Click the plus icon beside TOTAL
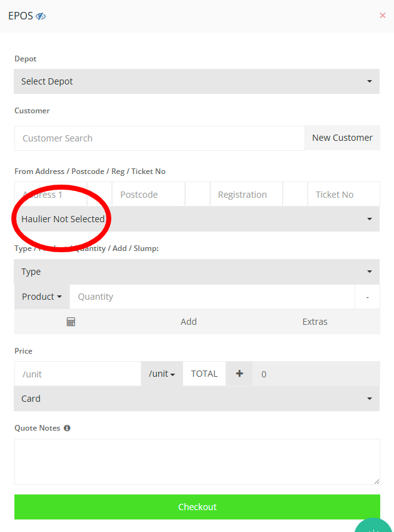This screenshot has width=394, height=532. pyautogui.click(x=239, y=374)
